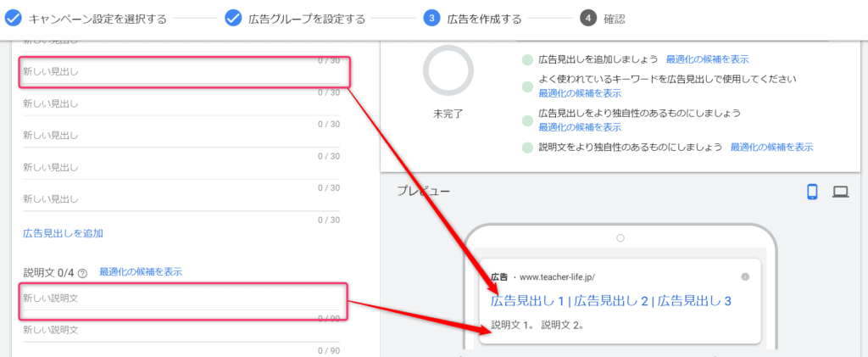The image size is (868, 357).
Task: Click the プレビュー panel heading
Action: click(424, 192)
